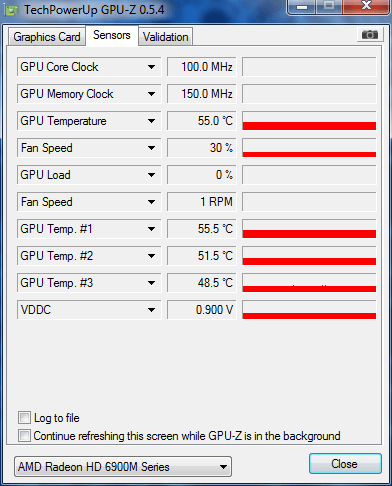Select the Sensors tab
The height and width of the screenshot is (486, 392).
coord(112,35)
